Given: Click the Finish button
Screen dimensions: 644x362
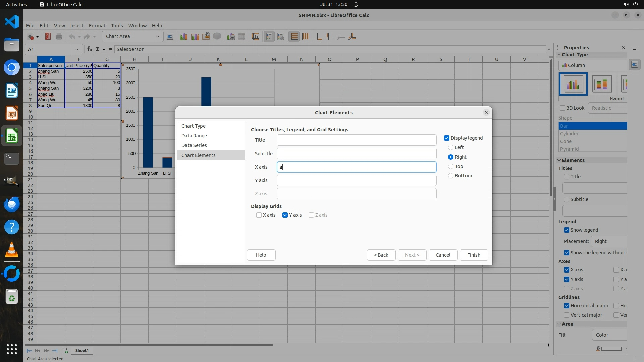Looking at the screenshot, I should 473,255.
